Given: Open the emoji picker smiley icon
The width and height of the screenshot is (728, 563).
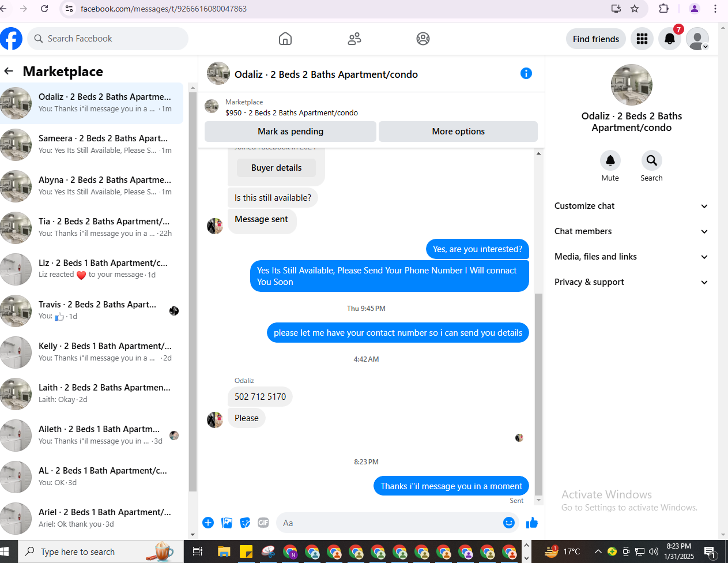Looking at the screenshot, I should coord(509,523).
